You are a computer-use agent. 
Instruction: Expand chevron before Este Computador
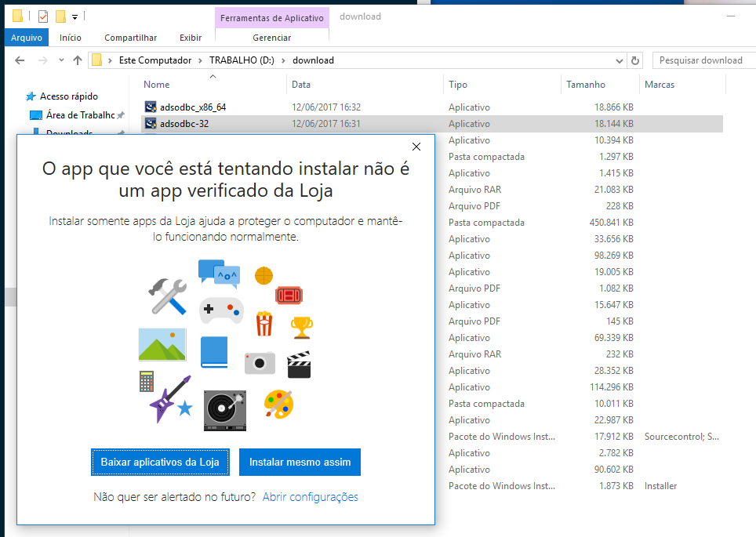coord(110,60)
